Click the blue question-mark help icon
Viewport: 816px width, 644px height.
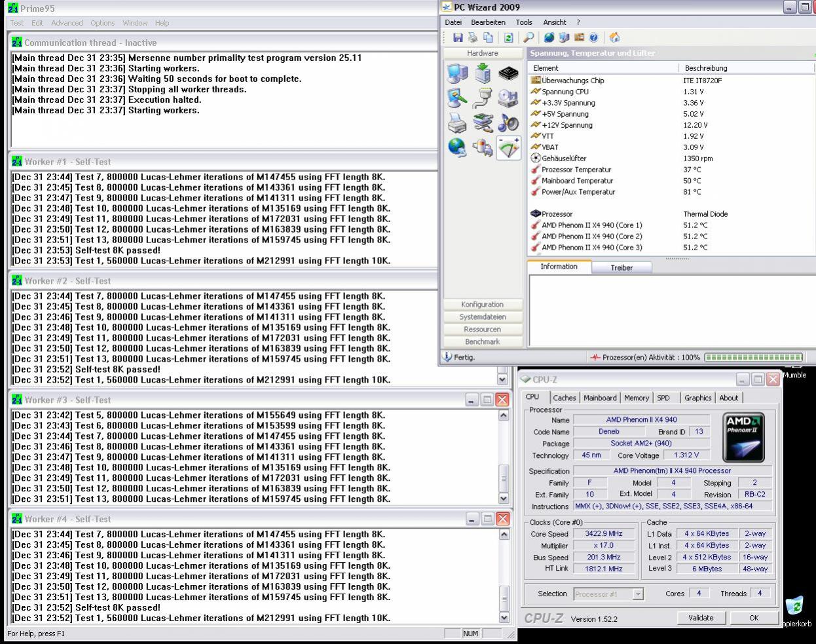(x=593, y=37)
